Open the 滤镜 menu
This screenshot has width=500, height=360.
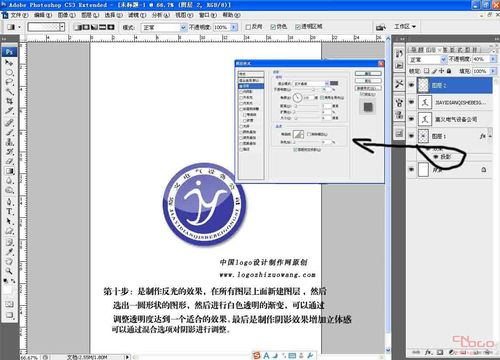point(137,15)
